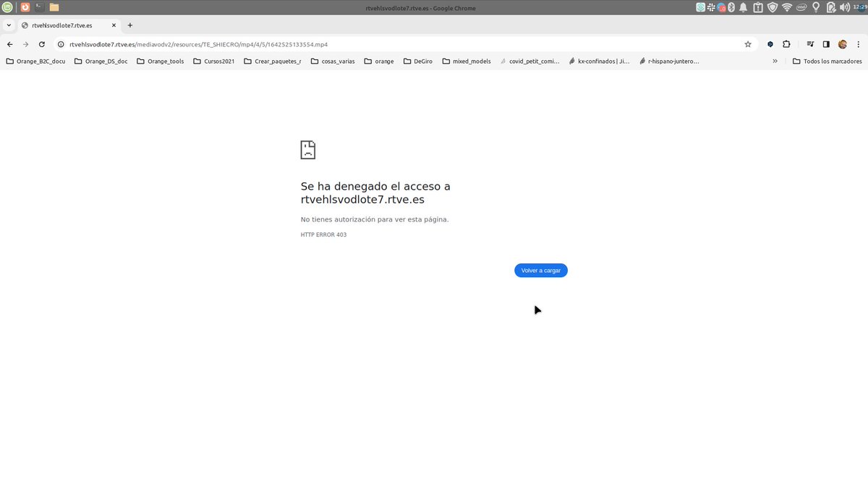Open the volume speaker tray icon
This screenshot has height=477, width=868.
coord(845,7)
